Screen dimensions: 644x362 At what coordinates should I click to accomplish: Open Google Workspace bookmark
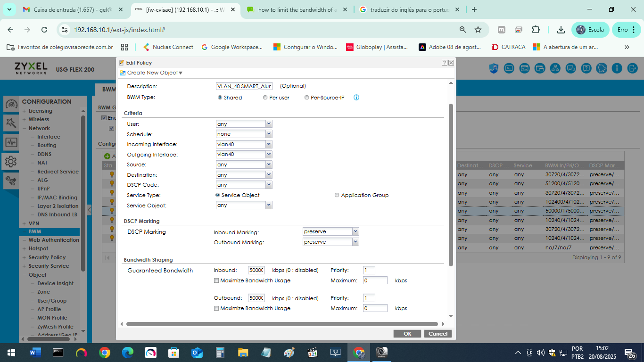coord(232,47)
